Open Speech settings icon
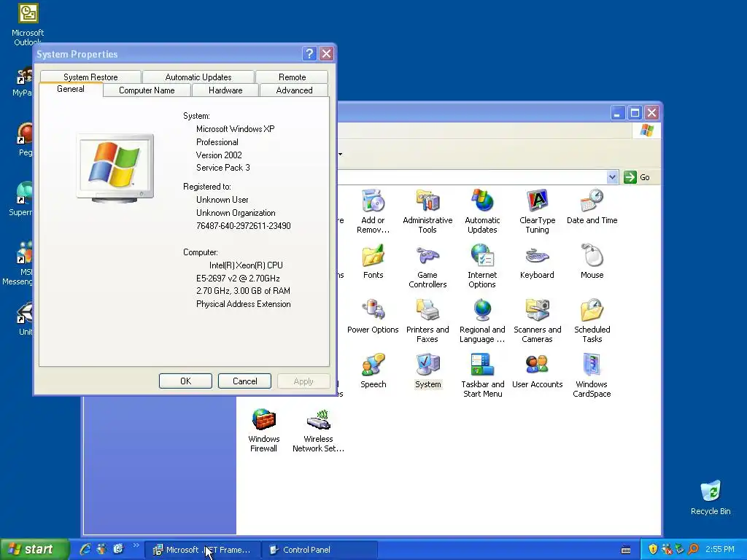The width and height of the screenshot is (747, 560). pos(373,371)
